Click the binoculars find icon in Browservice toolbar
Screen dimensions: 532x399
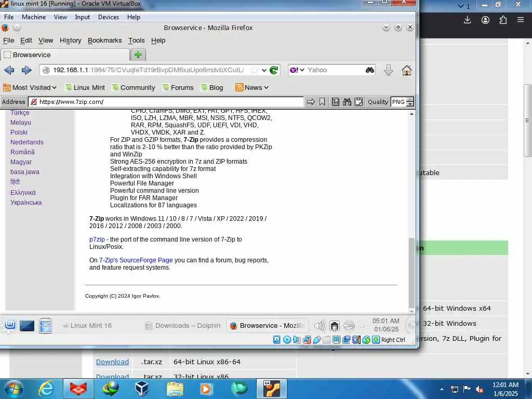click(347, 102)
